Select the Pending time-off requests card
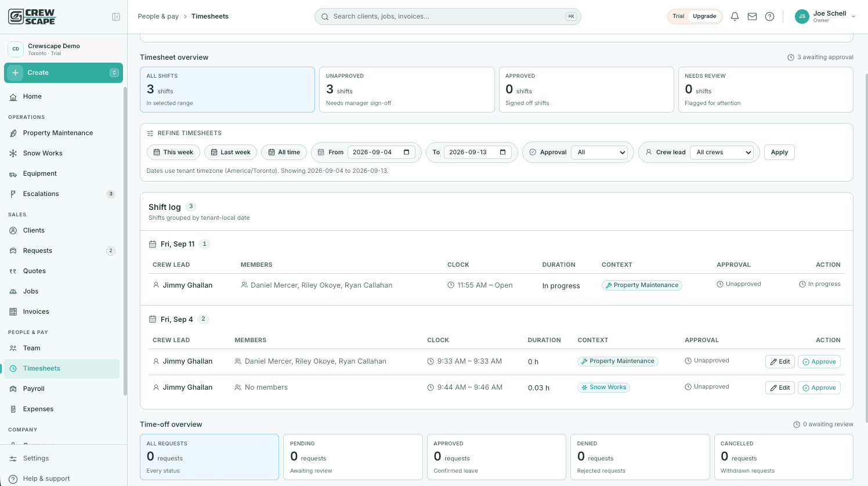 tap(353, 457)
